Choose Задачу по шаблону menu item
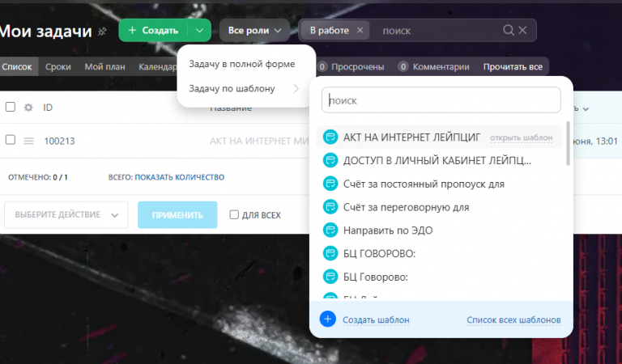The width and height of the screenshot is (622, 364). coord(232,88)
